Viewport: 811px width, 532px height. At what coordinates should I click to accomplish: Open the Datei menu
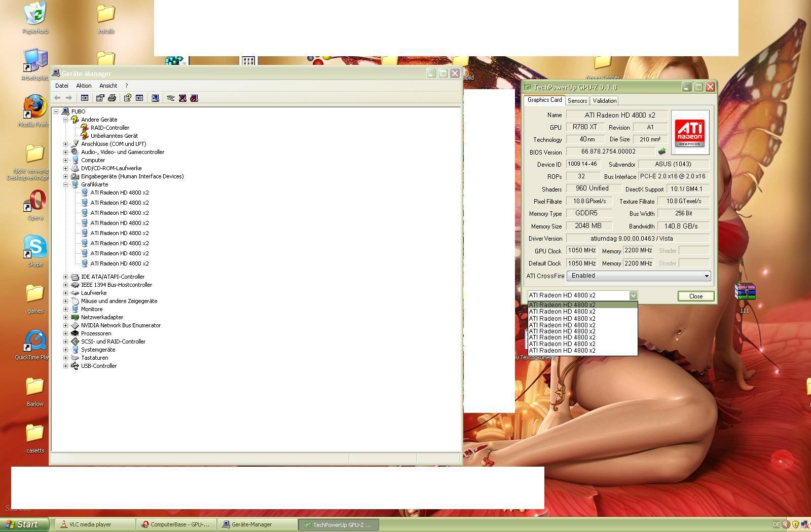pyautogui.click(x=62, y=86)
